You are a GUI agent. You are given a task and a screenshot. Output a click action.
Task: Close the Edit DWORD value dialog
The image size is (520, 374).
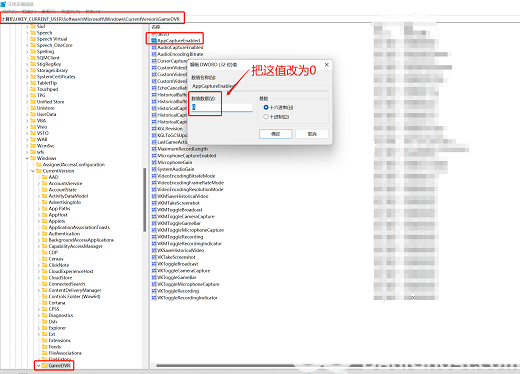[327, 65]
